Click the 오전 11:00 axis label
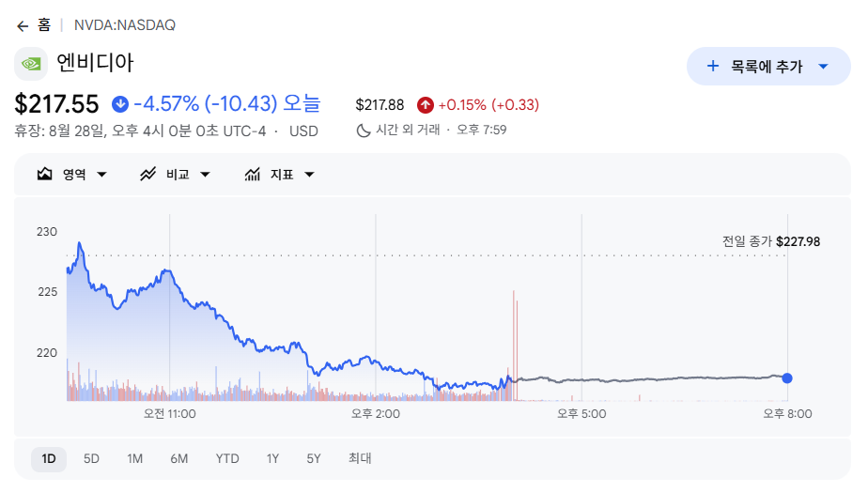868x493 pixels. [x=169, y=414]
